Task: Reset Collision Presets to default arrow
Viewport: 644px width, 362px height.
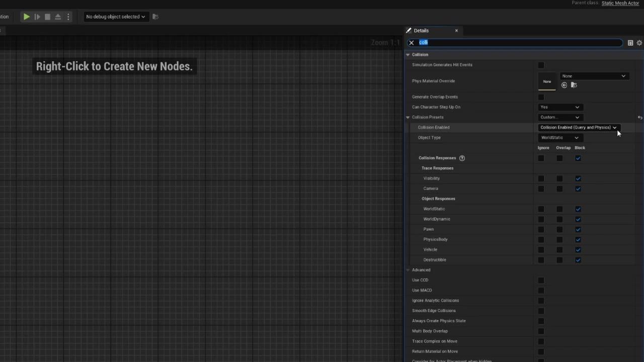Action: coord(640,117)
